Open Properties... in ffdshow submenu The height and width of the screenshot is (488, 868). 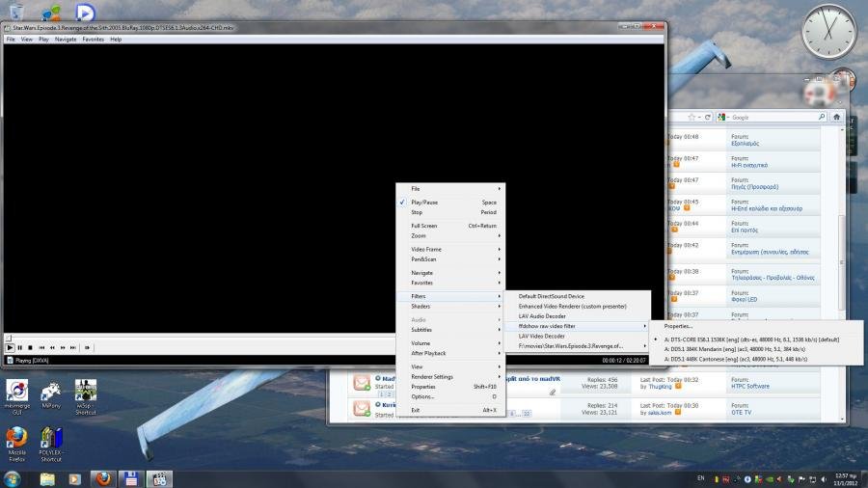pyautogui.click(x=755, y=326)
